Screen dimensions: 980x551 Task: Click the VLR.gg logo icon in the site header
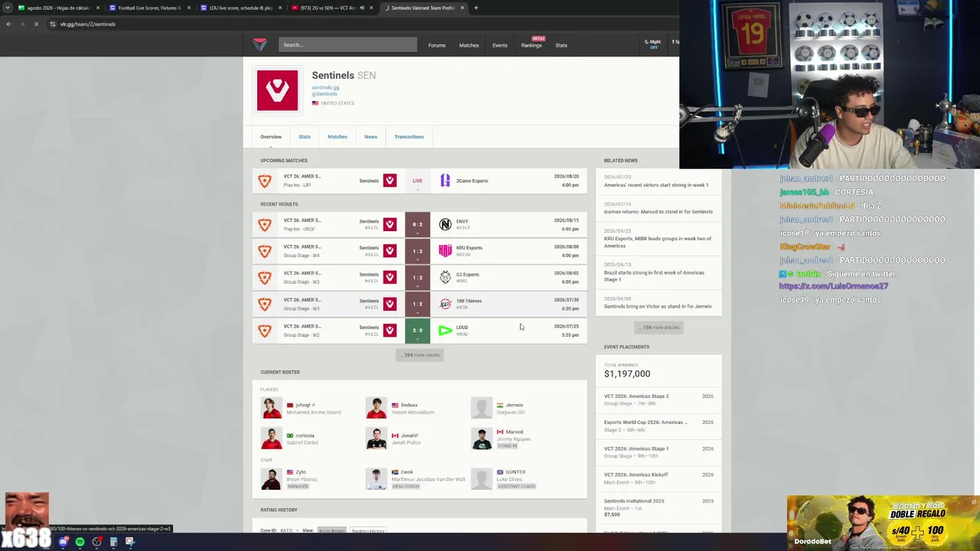260,44
